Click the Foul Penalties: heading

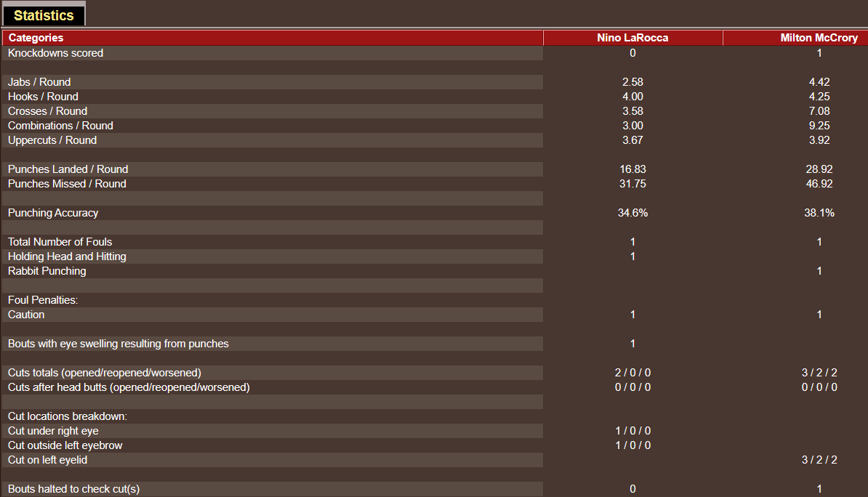(x=43, y=300)
